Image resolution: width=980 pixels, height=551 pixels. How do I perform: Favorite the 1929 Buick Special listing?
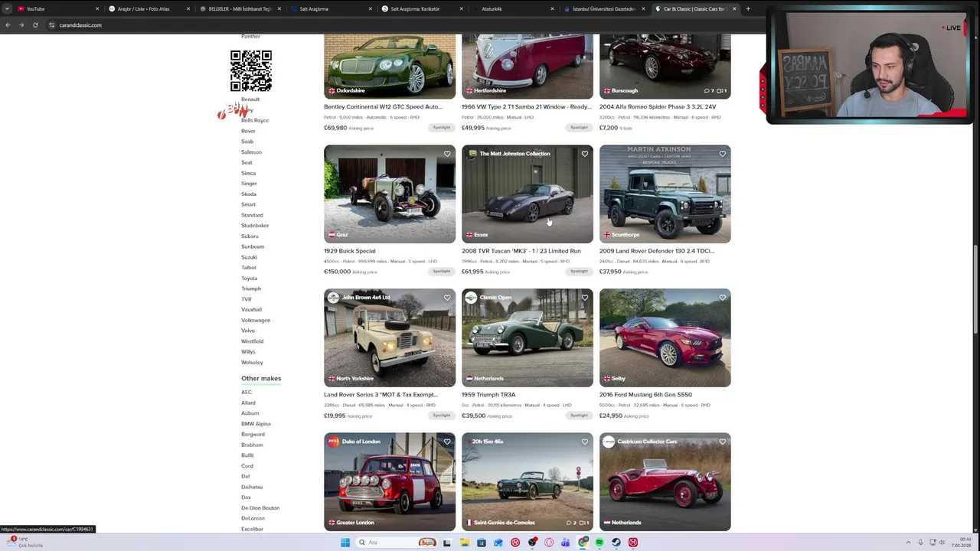[x=447, y=154]
